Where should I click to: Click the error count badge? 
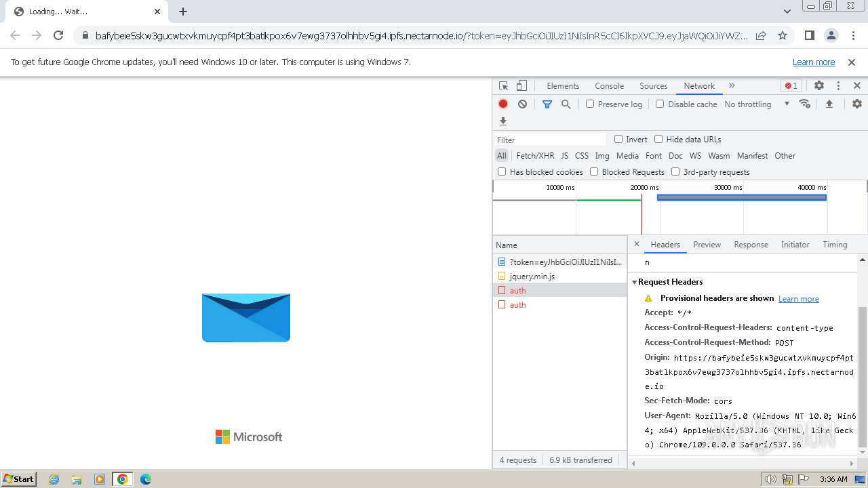pos(791,86)
